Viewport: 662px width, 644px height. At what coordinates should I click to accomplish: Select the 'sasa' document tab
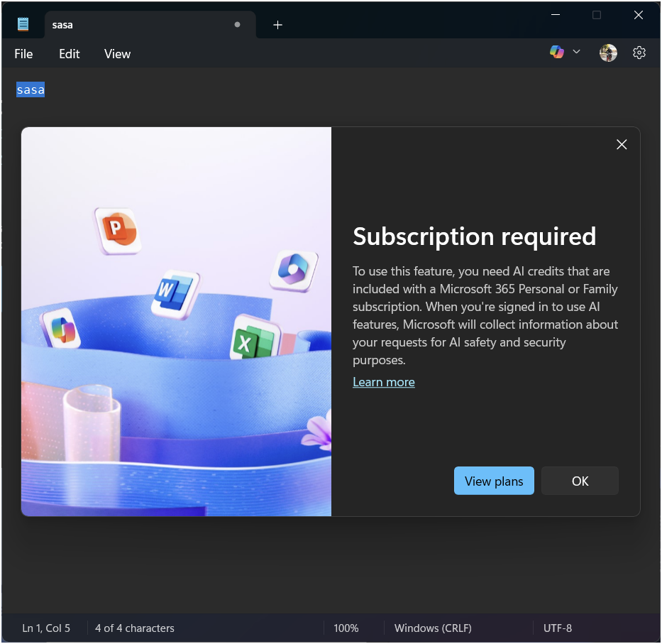pos(150,25)
